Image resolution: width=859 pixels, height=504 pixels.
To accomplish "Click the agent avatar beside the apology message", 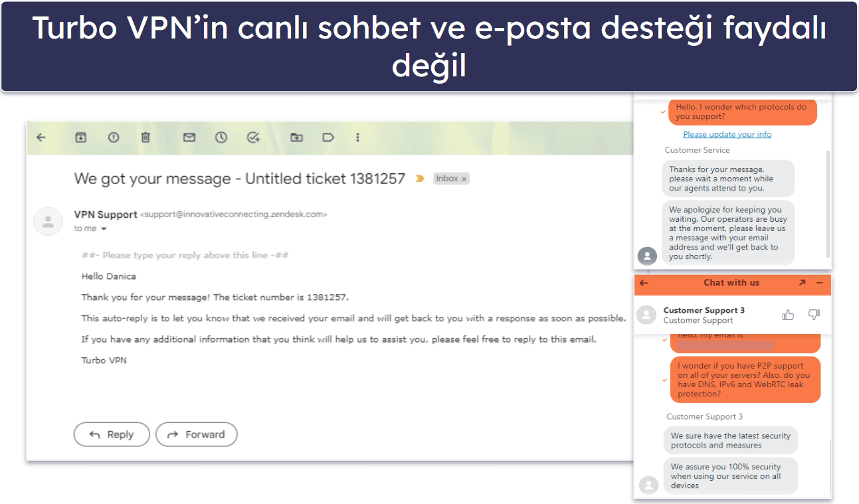I will coord(647,256).
